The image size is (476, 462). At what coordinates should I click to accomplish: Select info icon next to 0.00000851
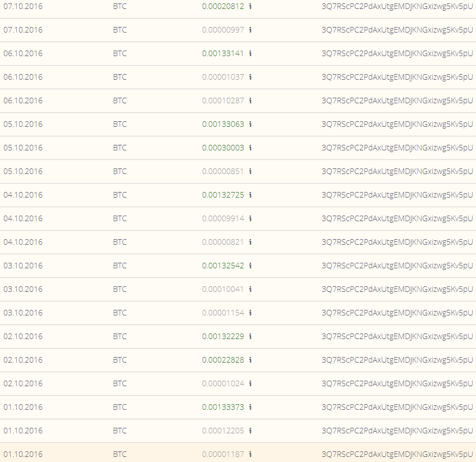tap(250, 171)
